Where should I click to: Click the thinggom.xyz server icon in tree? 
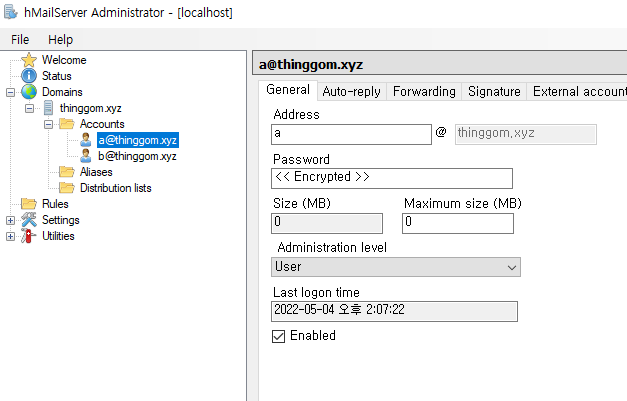(x=48, y=108)
